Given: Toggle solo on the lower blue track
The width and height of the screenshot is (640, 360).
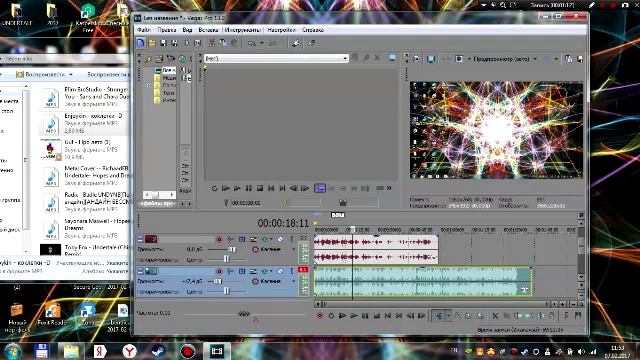Looking at the screenshot, I should pyautogui.click(x=291, y=271).
